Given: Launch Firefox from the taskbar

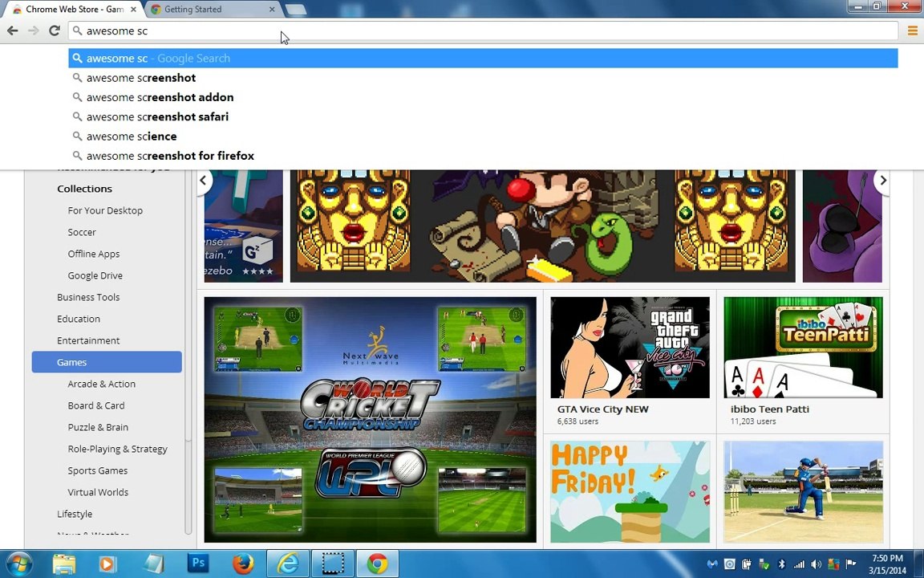Looking at the screenshot, I should (x=243, y=564).
